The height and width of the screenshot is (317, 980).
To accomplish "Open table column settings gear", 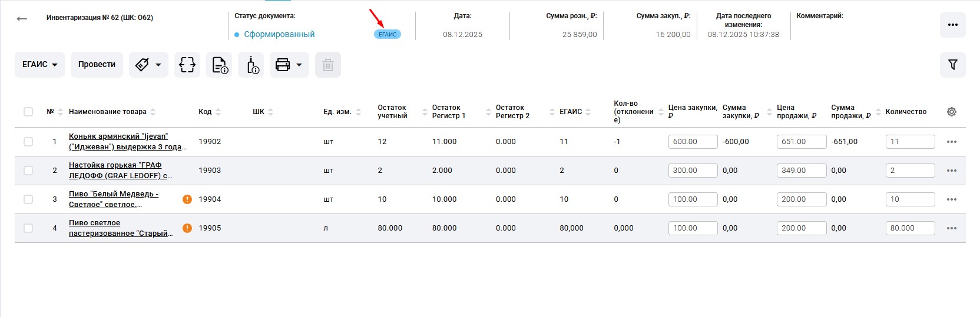I will 951,112.
